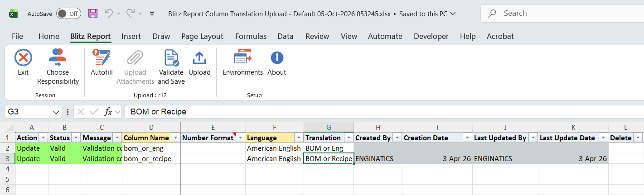Switch to the Data tab
Image resolution: width=644 pixels, height=195 pixels.
click(x=286, y=36)
